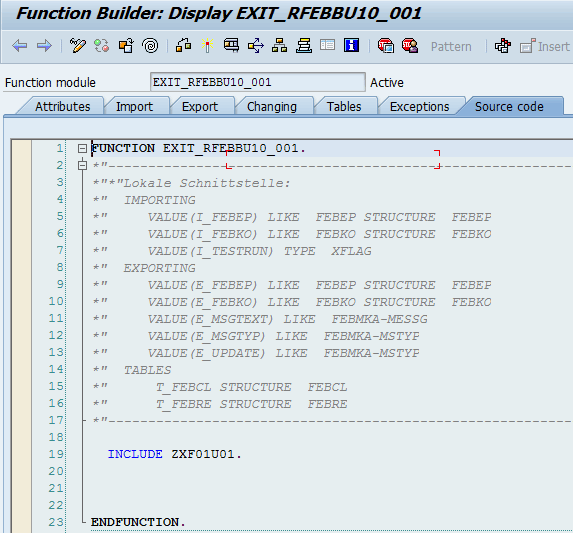This screenshot has height=533, width=573.
Task: Click the Active/Inactive toggle icon
Action: pyautogui.click(x=102, y=46)
